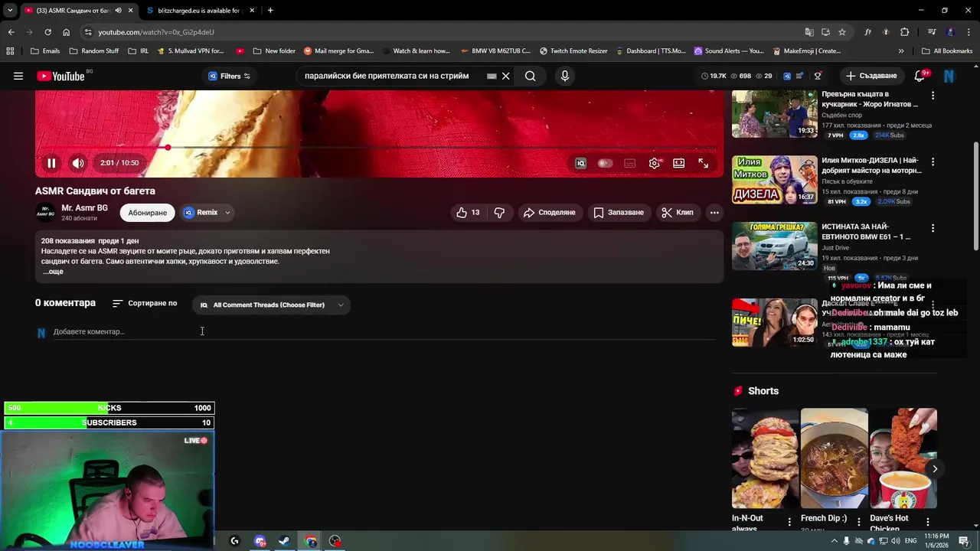Open the Random Stuff bookmark folder

point(93,51)
